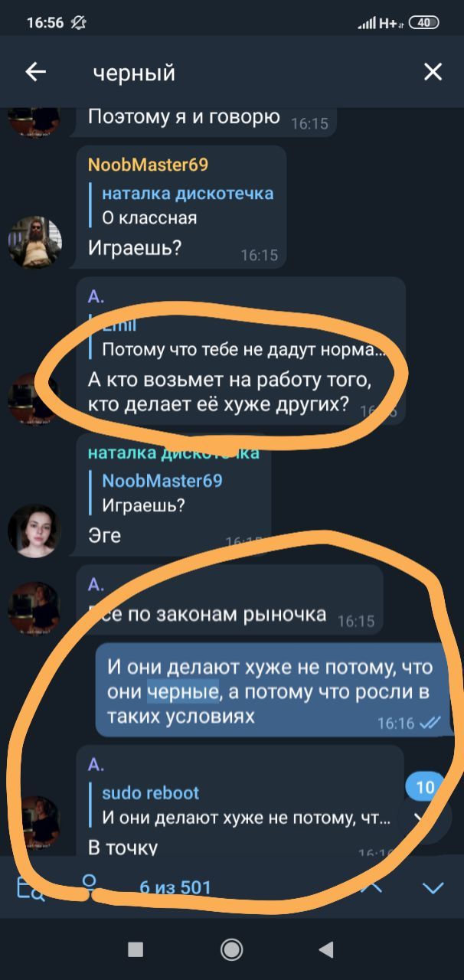The width and height of the screenshot is (464, 980).
Task: Clear the search query with X icon
Action: [x=433, y=72]
